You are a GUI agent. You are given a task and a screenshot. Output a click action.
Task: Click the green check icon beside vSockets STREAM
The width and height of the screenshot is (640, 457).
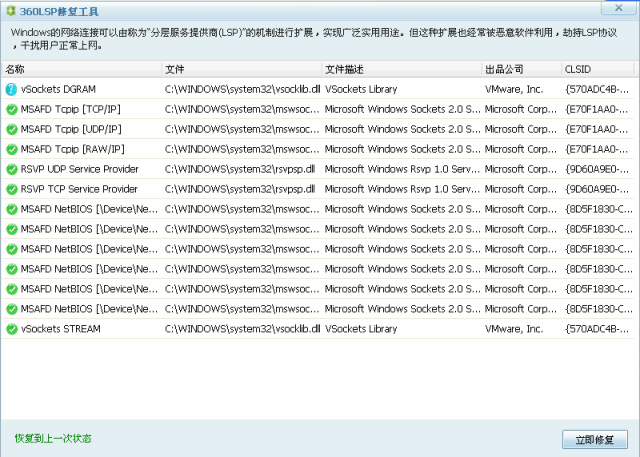(12, 329)
